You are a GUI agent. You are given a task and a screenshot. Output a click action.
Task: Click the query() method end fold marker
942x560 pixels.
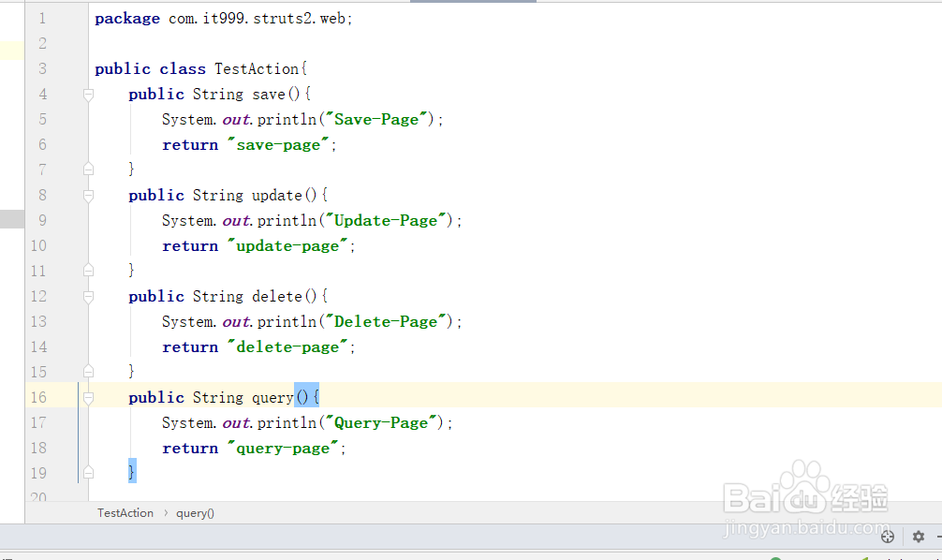[x=88, y=472]
